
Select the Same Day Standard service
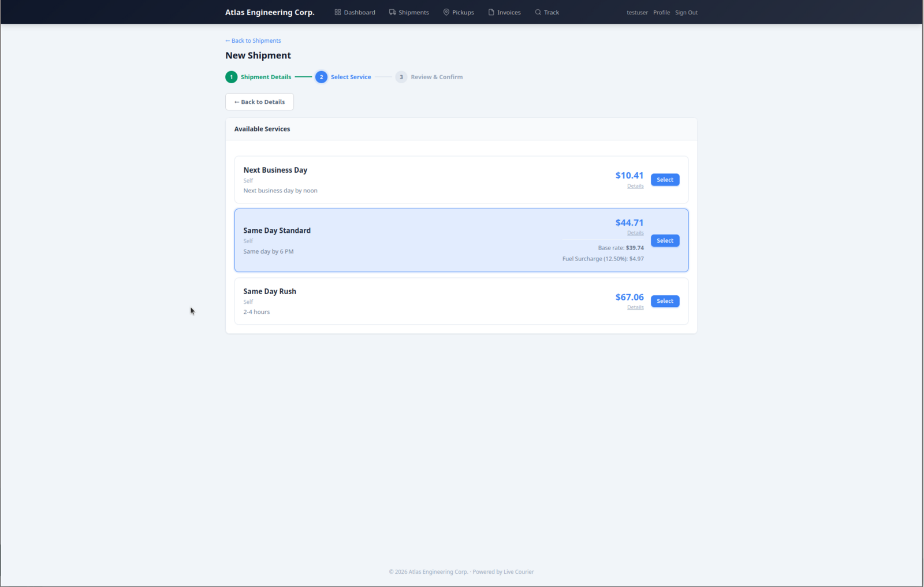pos(665,240)
